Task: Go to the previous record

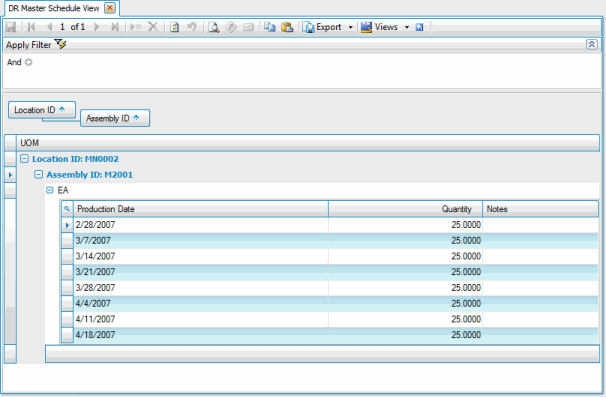Action: pos(49,27)
